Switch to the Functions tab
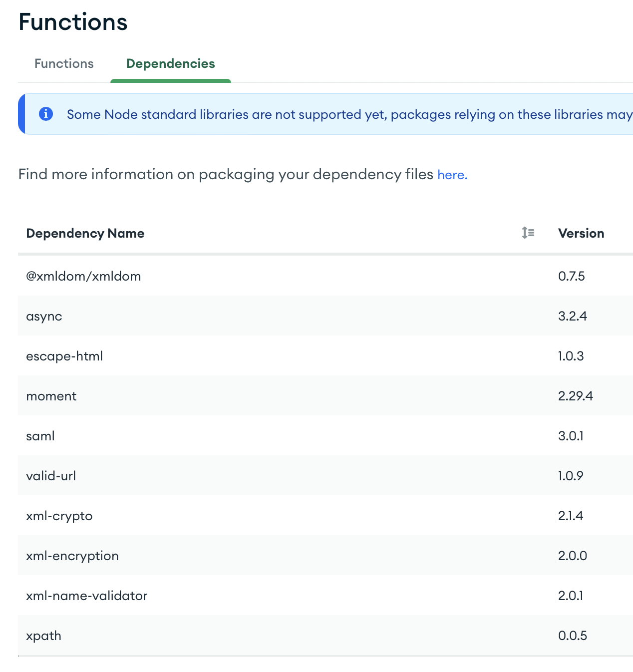 click(64, 64)
